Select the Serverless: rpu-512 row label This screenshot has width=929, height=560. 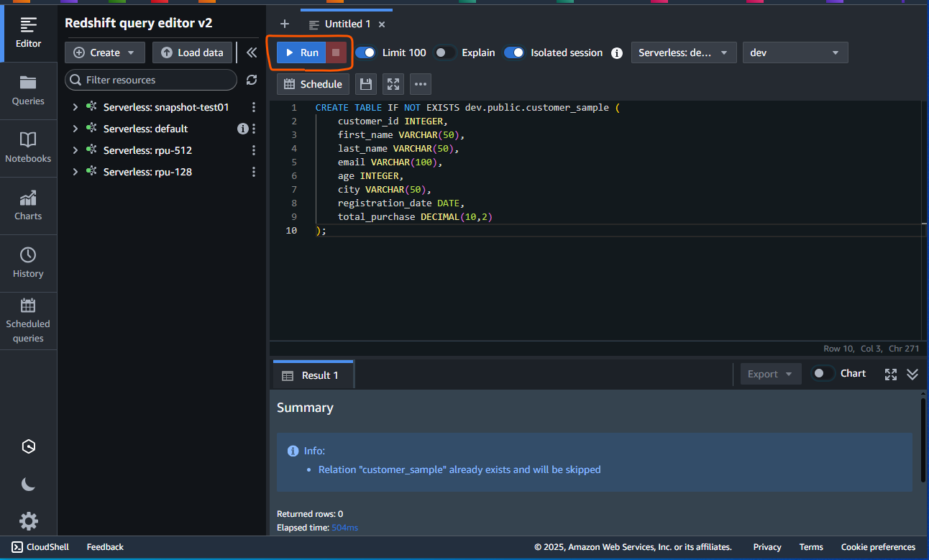[x=147, y=150]
